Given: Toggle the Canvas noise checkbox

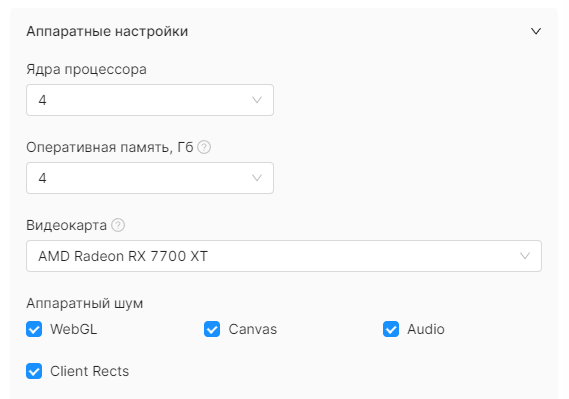Looking at the screenshot, I should (212, 329).
